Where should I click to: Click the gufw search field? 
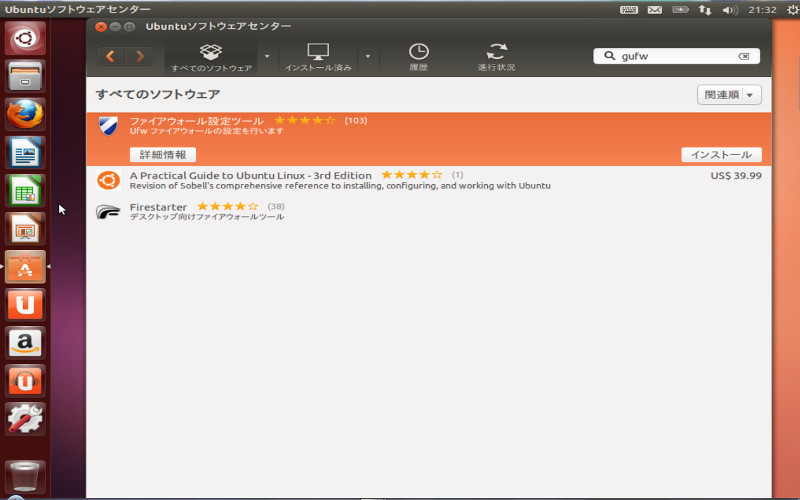click(x=677, y=56)
